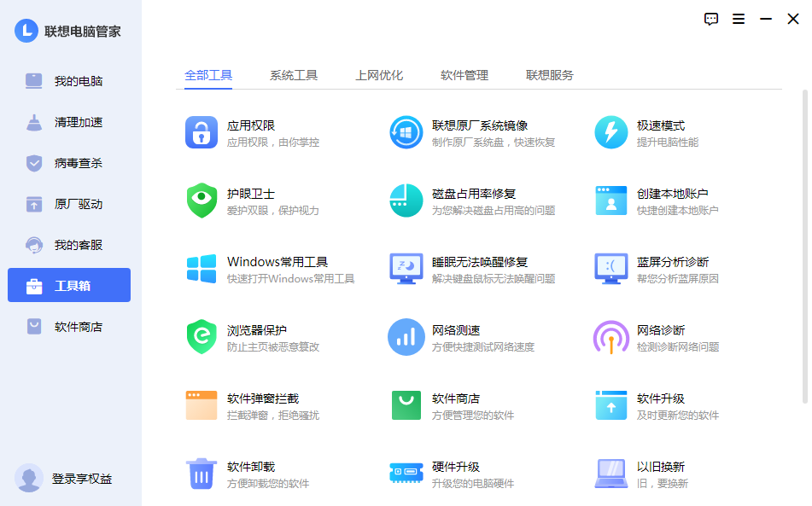
Task: Click description 拦截弹窗，拒绝骚扰
Action: 273,416
